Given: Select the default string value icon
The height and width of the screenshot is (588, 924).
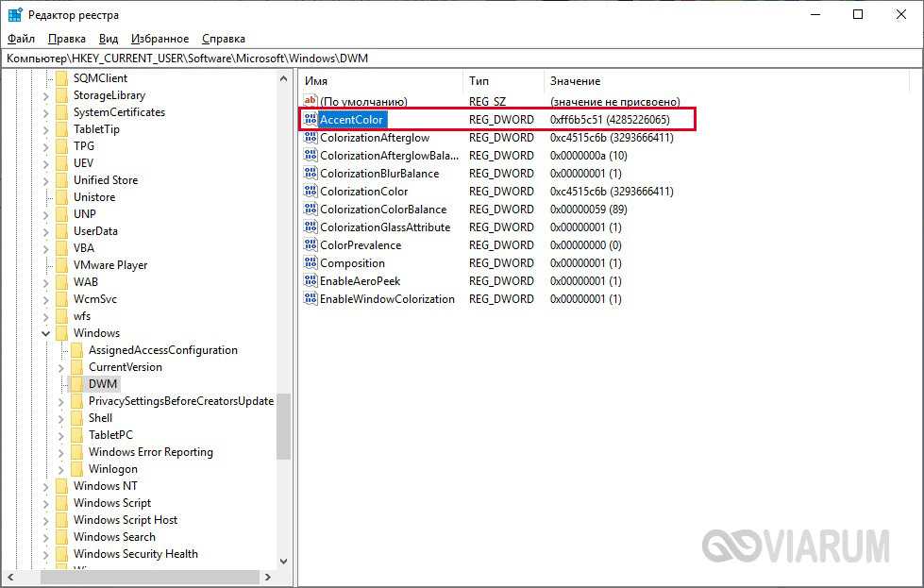Looking at the screenshot, I should point(311,101).
